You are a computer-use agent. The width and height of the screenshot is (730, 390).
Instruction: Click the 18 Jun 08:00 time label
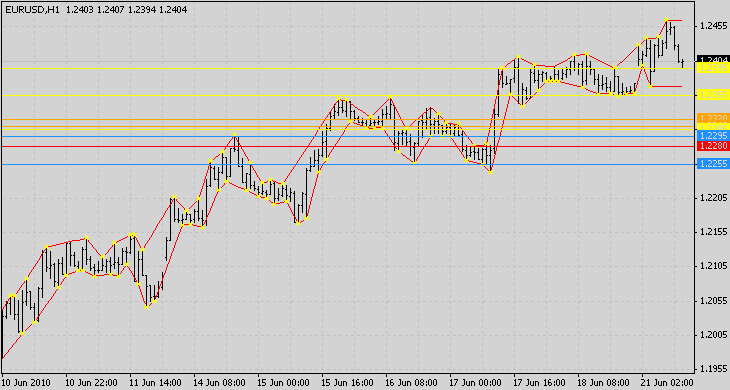604,383
